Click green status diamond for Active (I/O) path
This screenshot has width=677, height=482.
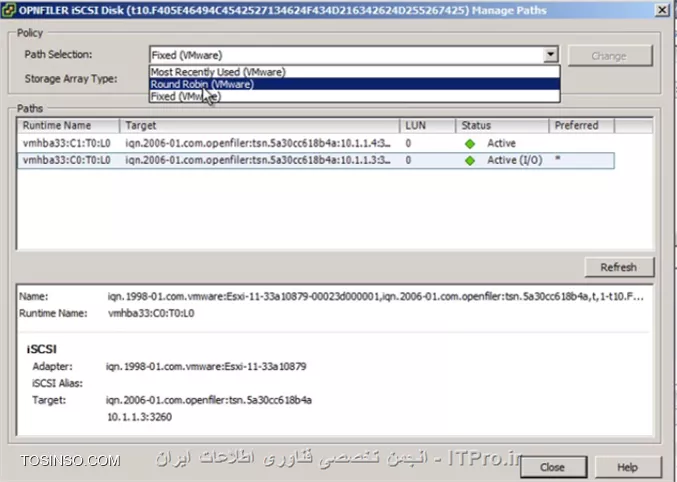(470, 161)
